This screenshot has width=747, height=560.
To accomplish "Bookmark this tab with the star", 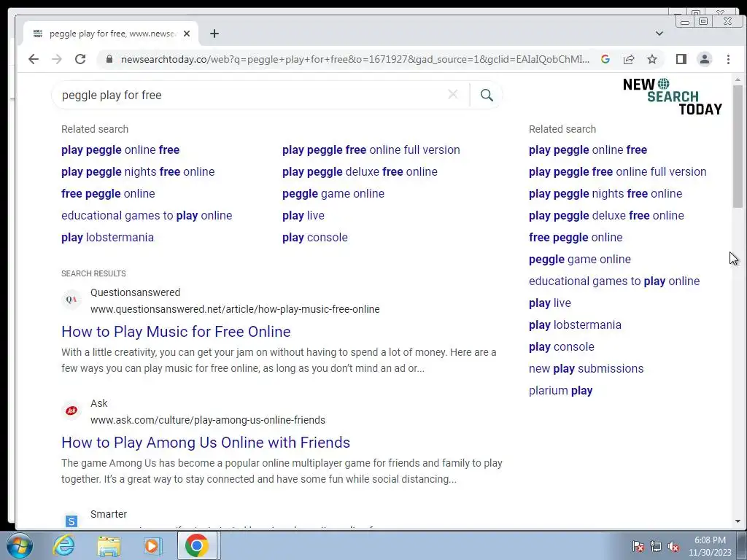I will pyautogui.click(x=652, y=59).
